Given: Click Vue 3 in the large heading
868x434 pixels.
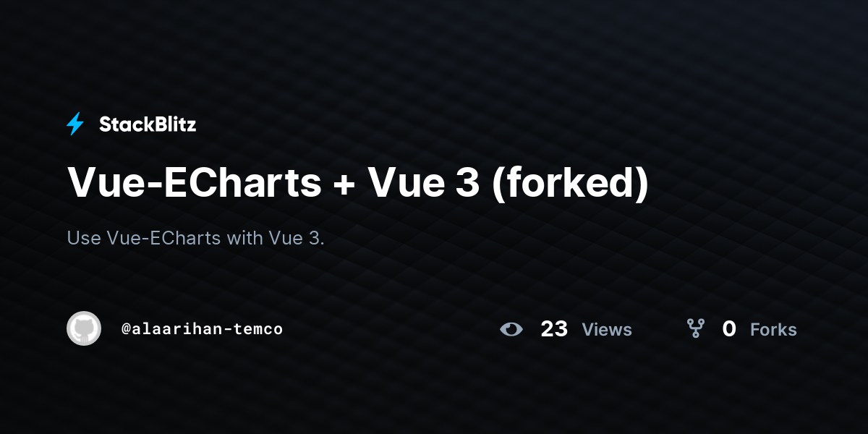Looking at the screenshot, I should 425,182.
